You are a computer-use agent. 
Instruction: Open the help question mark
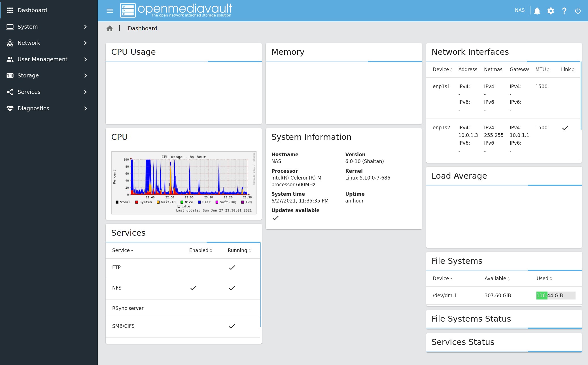[564, 11]
